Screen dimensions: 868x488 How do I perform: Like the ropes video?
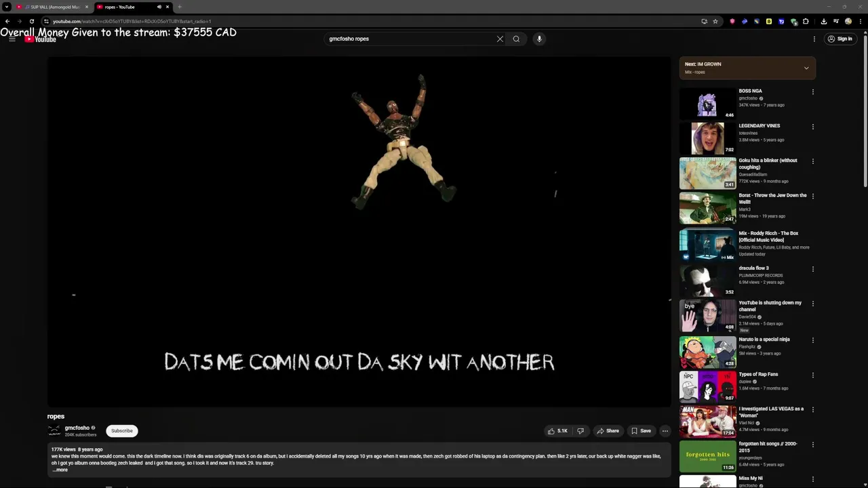557,430
